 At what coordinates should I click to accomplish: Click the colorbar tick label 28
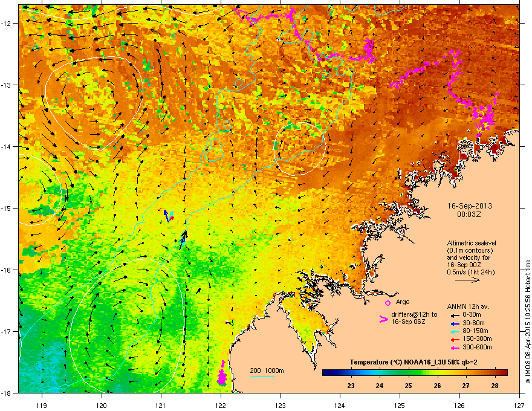(x=495, y=386)
